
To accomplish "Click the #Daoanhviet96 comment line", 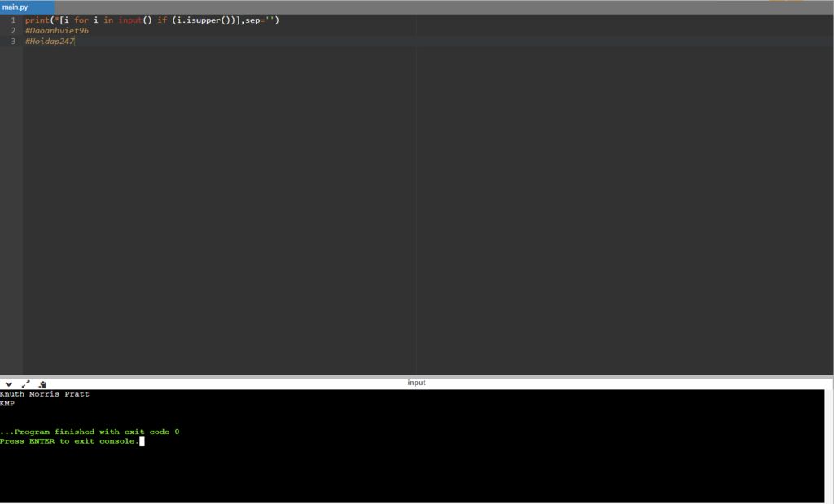I will pyautogui.click(x=57, y=31).
